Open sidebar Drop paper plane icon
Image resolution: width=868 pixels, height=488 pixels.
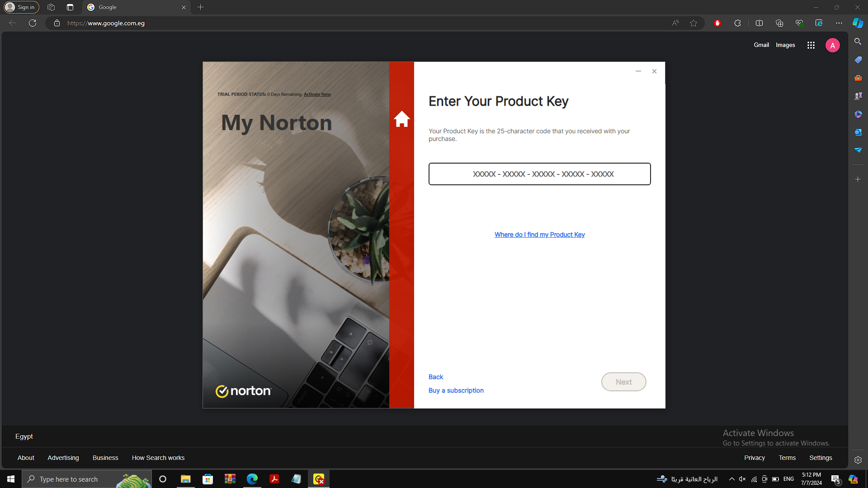(x=858, y=150)
